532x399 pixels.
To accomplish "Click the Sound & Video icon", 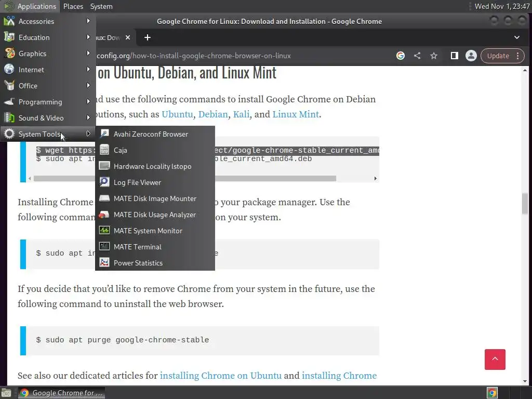I will click(x=9, y=118).
